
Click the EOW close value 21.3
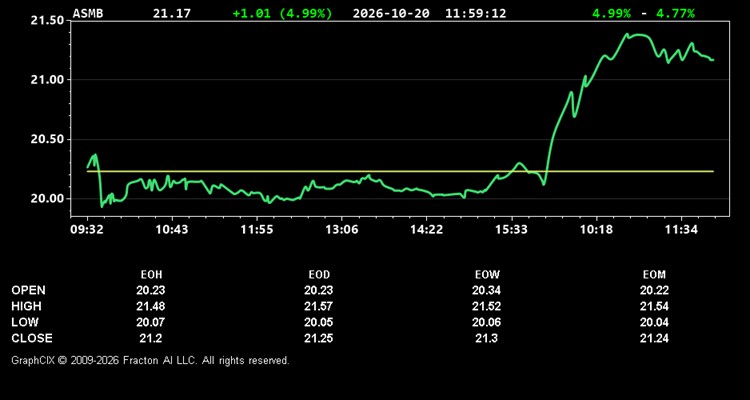(486, 338)
